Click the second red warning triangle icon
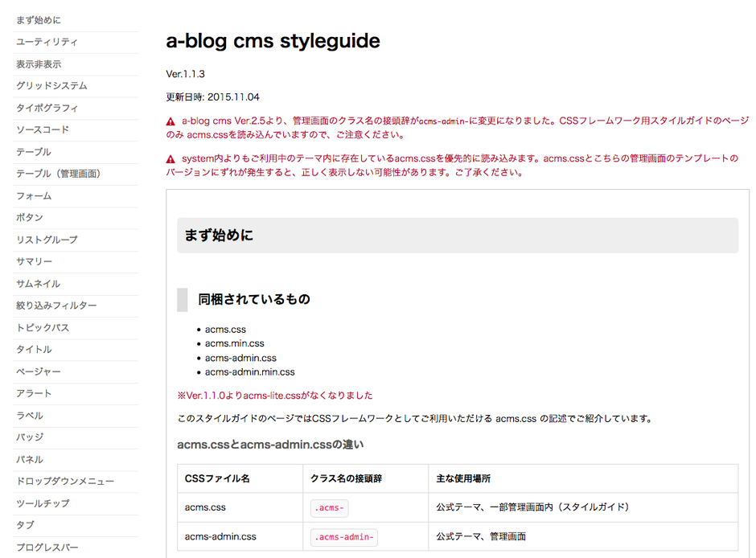The image size is (756, 558). click(171, 159)
